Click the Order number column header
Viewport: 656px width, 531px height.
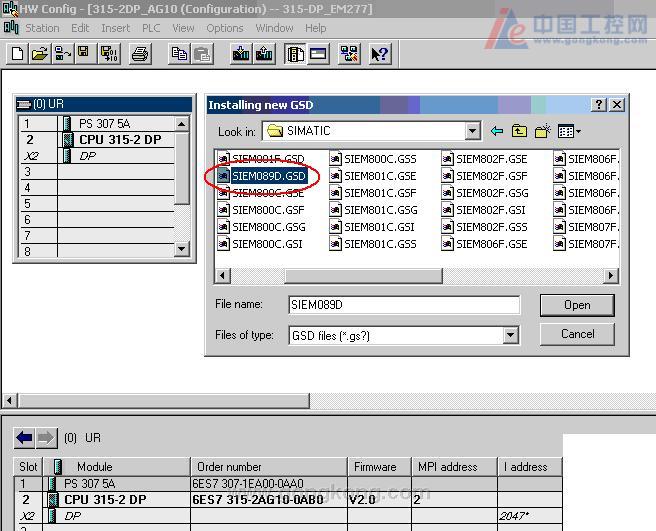[269, 467]
